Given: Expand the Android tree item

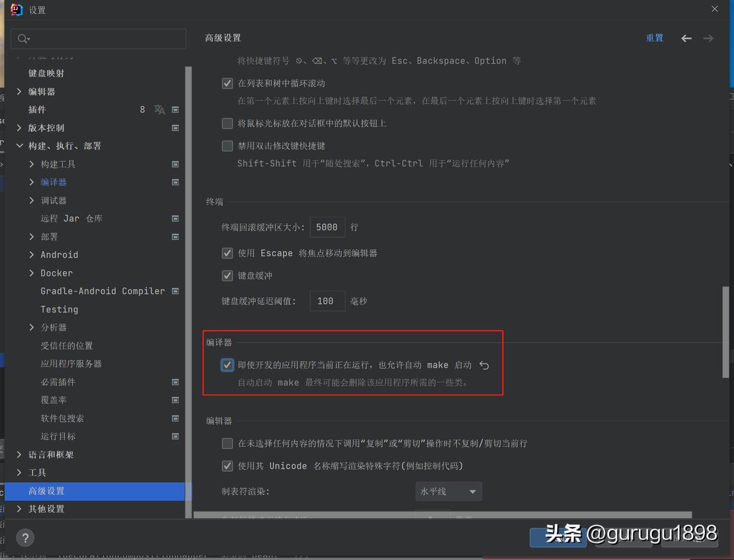Looking at the screenshot, I should click(32, 255).
